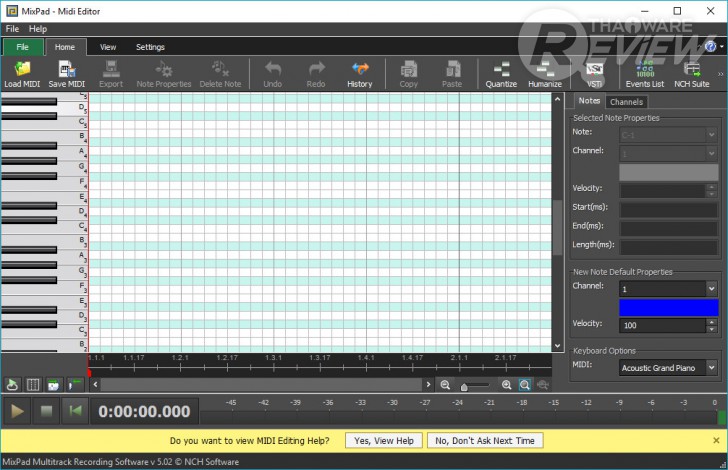Click the Start(ms) input field
The width and height of the screenshot is (728, 470).
coord(669,209)
